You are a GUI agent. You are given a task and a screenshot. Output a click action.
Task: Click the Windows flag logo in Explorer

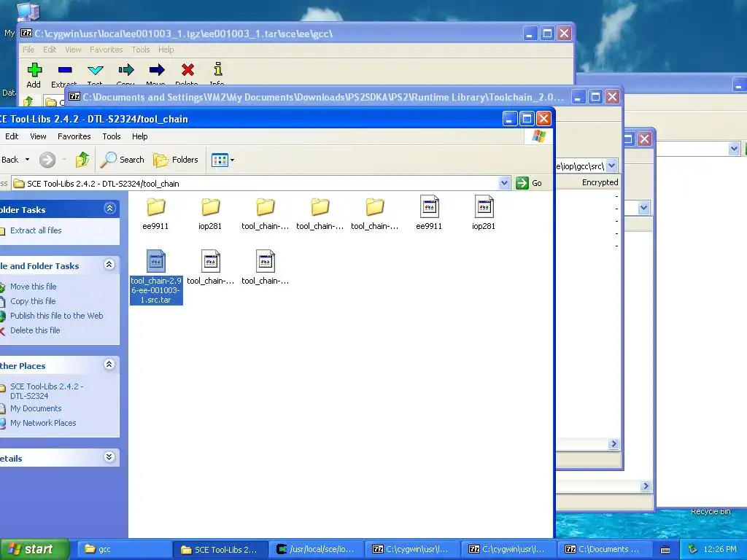(539, 136)
